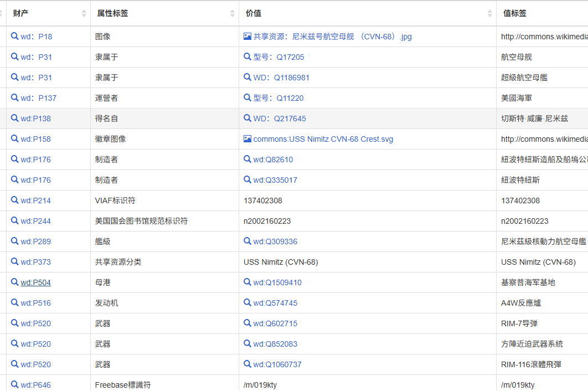This screenshot has width=588, height=391.
Task: Open the wd:Q309336 value link
Action: click(275, 241)
